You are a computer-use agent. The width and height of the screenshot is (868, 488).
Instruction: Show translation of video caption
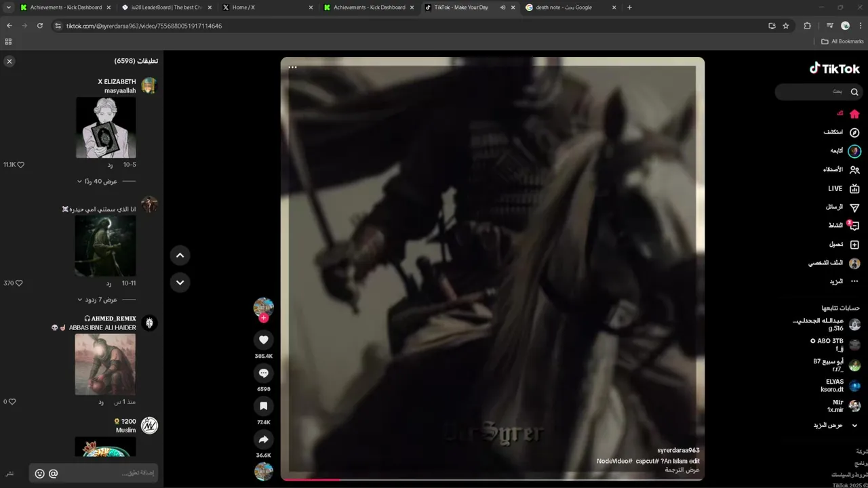click(x=682, y=470)
